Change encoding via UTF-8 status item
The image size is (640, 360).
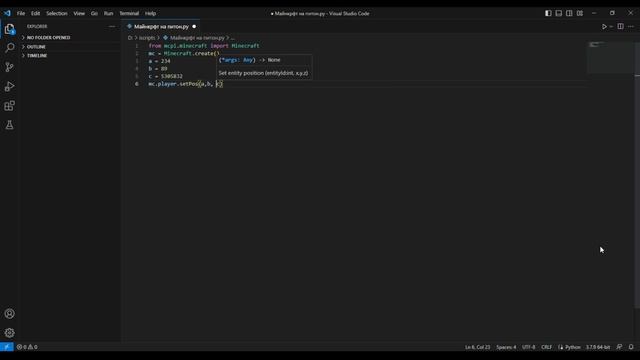[x=528, y=347]
